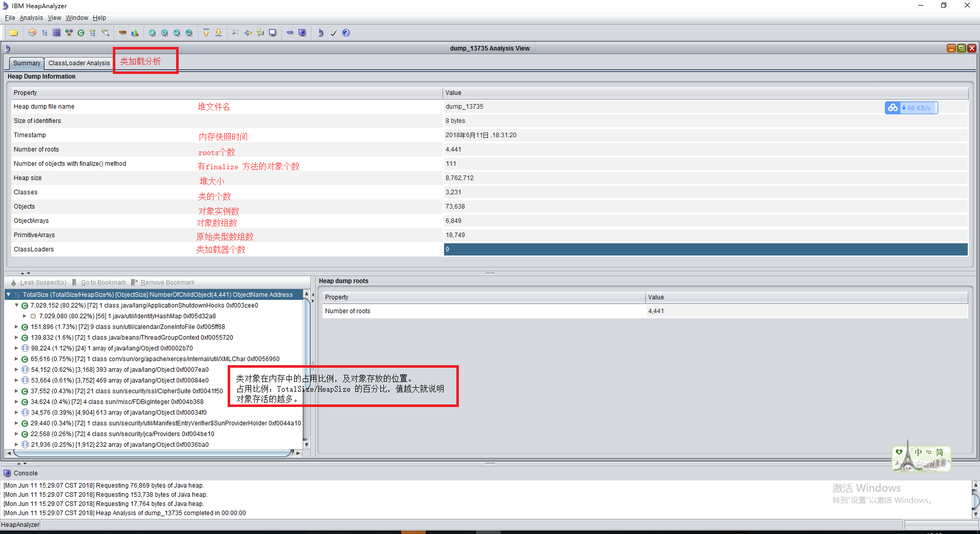
Task: Open a heap dump with the folder icon
Action: tap(14, 33)
